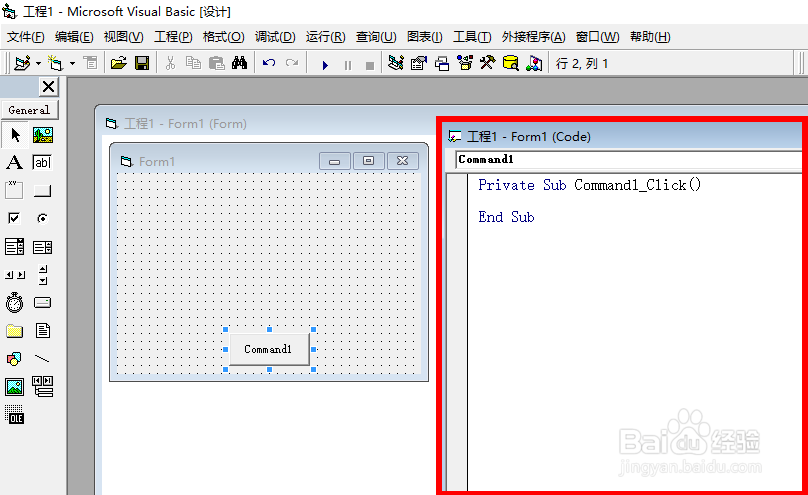This screenshot has height=495, width=808.
Task: Open the Project Explorer window icon
Action: coord(396,63)
